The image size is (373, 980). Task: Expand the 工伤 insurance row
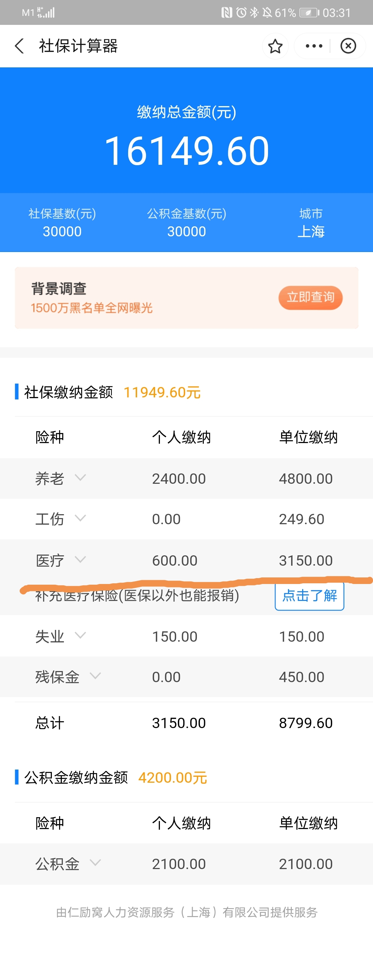80,518
